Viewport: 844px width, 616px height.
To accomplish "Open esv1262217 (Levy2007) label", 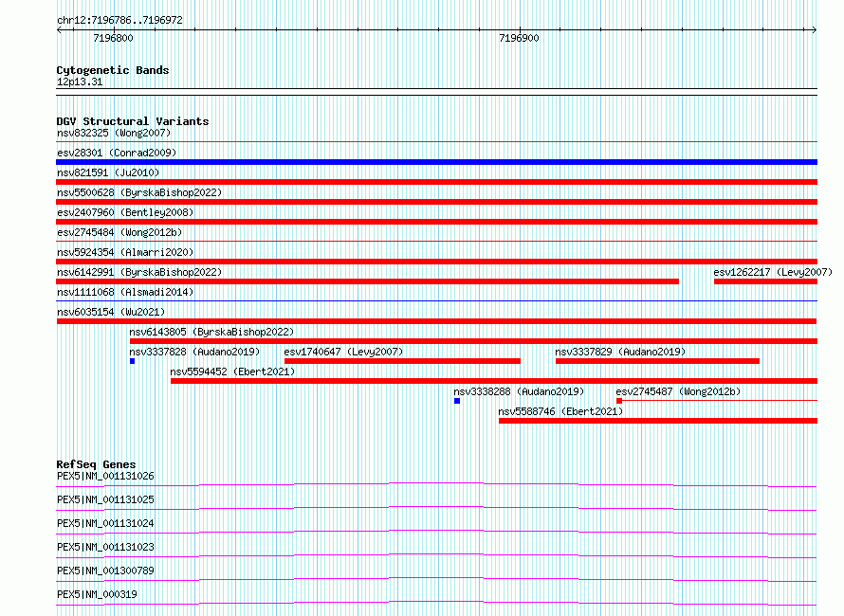I will click(x=773, y=272).
